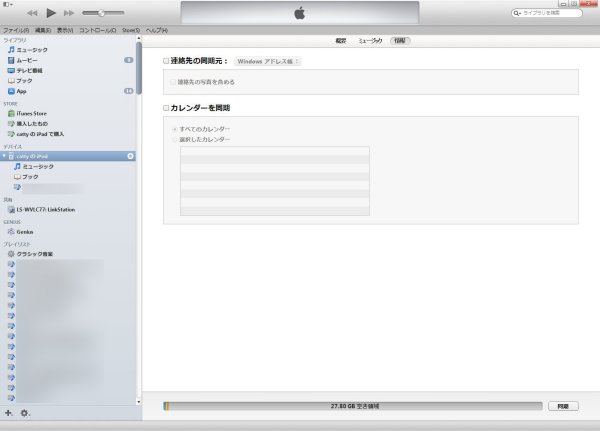The image size is (600, 431).
Task: Click the sidebar scrollbar thumb
Action: (139, 68)
